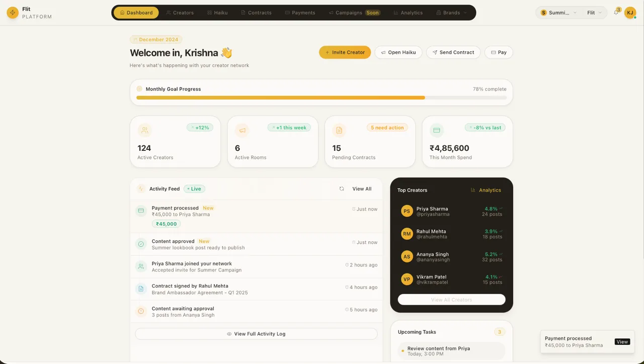Click the Send Contract button
Screen dimensions: 644x364
click(x=453, y=52)
